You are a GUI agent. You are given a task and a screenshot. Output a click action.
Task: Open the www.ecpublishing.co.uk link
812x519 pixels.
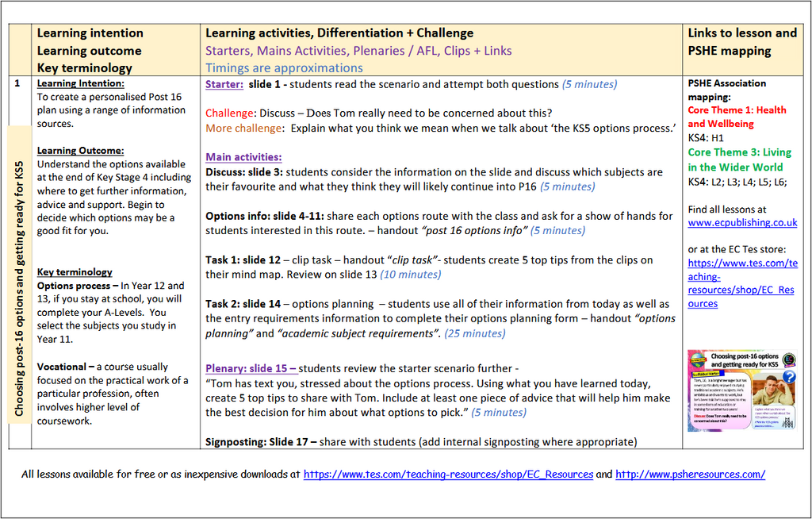click(742, 223)
